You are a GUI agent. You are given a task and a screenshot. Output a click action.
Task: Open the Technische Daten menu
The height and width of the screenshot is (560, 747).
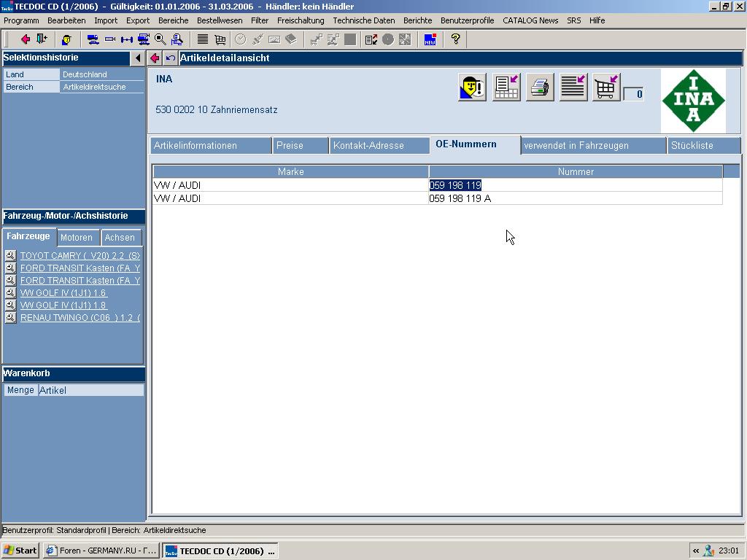coord(363,20)
